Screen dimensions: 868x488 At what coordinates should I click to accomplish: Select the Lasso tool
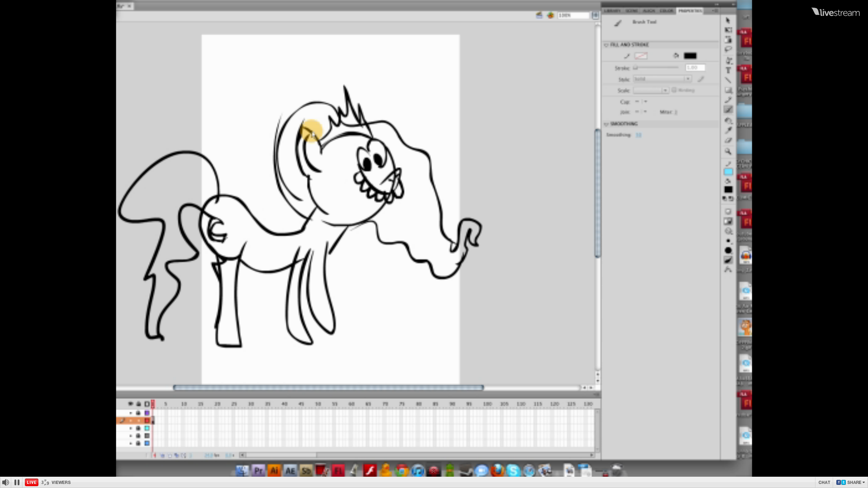[x=728, y=49]
